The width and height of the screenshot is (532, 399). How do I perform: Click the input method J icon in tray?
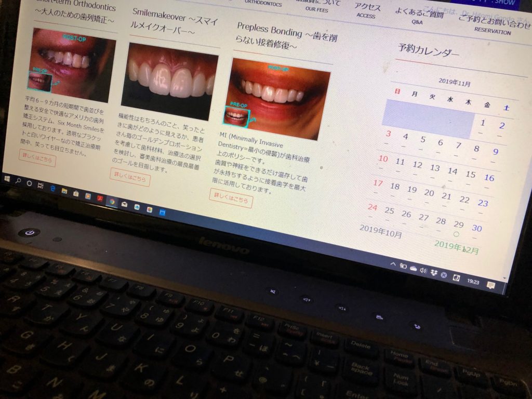tap(456, 277)
